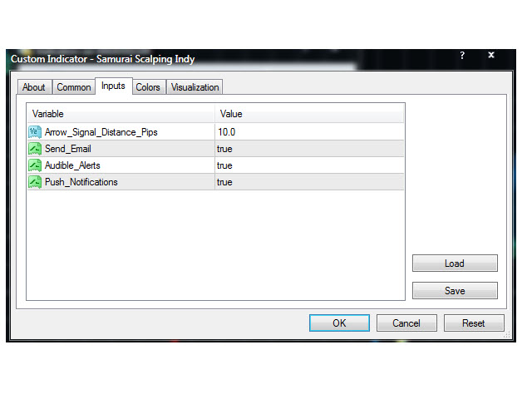Click the Arrow_Signal_Distance_Pips variable icon
Image resolution: width=532 pixels, height=399 pixels.
point(35,132)
